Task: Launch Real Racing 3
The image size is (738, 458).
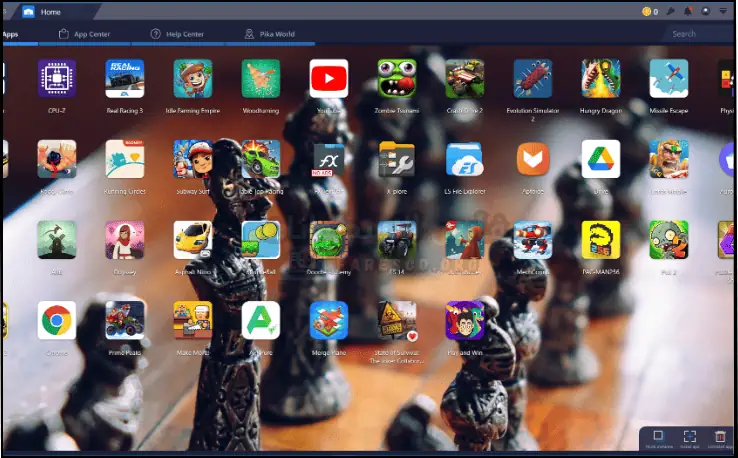Action: (125, 78)
